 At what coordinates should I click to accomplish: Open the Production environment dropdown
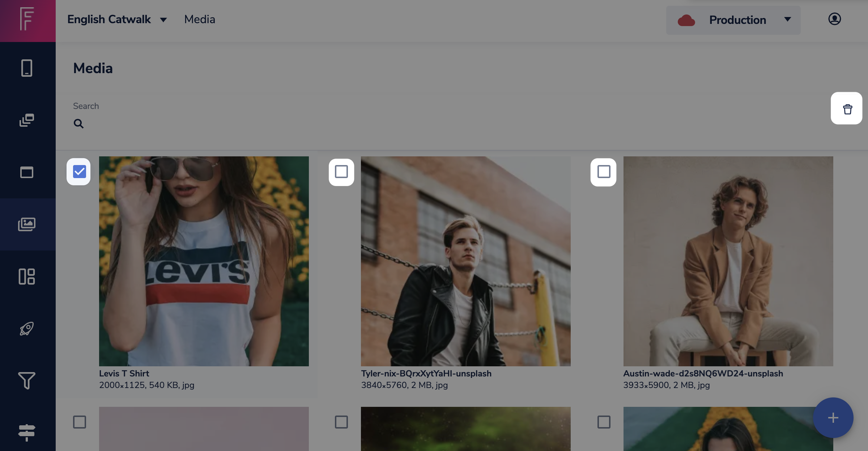pos(733,20)
